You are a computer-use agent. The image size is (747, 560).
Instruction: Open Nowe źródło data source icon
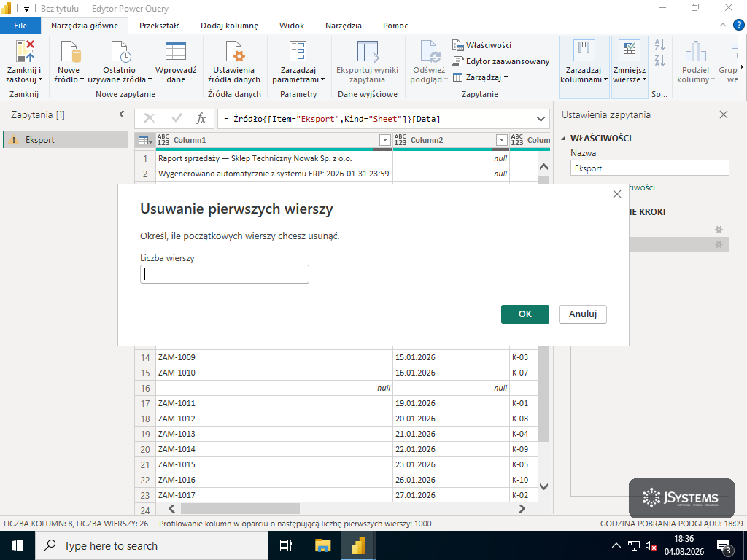point(70,52)
